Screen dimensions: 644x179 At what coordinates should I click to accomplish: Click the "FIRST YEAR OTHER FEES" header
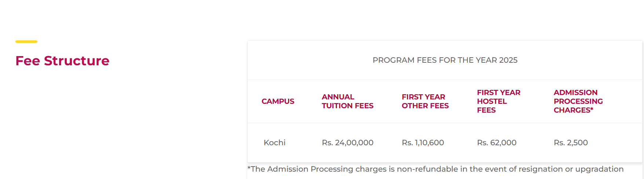click(x=425, y=101)
